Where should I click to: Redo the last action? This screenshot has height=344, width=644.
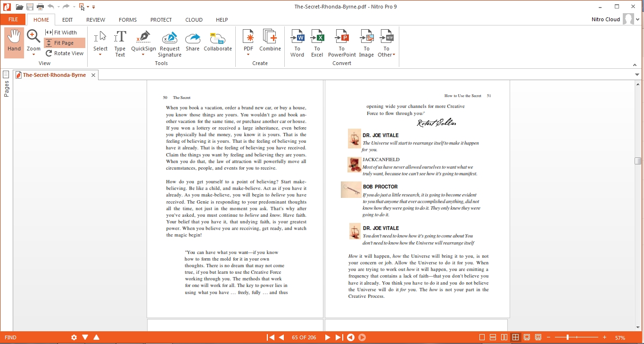tap(66, 7)
